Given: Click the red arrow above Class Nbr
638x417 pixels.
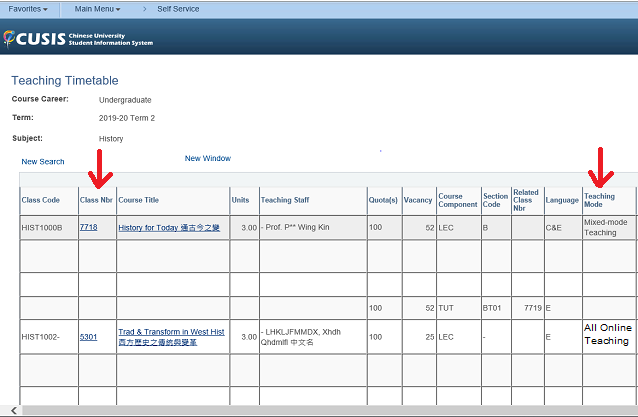Looking at the screenshot, I should point(97,168).
